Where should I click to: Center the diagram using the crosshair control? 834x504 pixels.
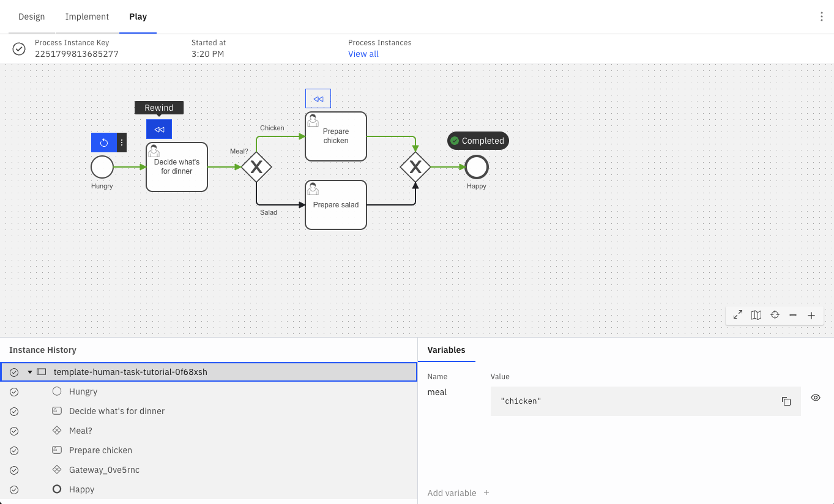[775, 315]
